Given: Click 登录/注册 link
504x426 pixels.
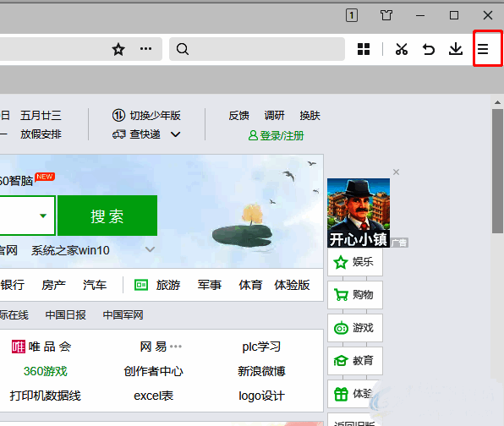Looking at the screenshot, I should (x=277, y=135).
